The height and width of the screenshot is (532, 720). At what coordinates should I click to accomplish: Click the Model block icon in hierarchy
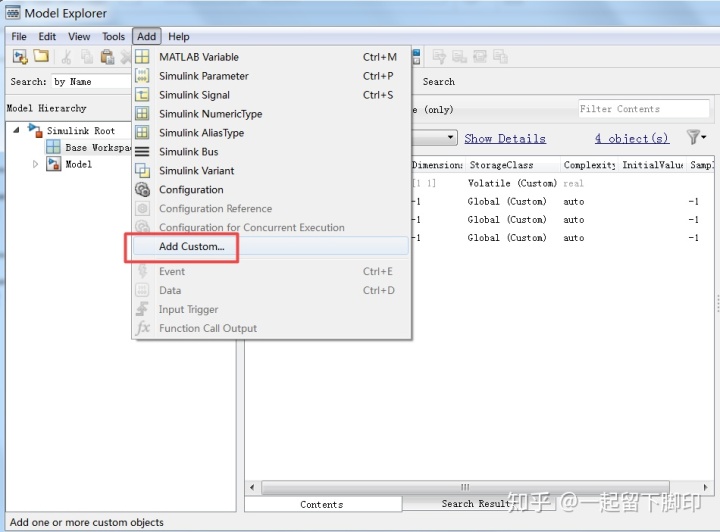coord(54,164)
